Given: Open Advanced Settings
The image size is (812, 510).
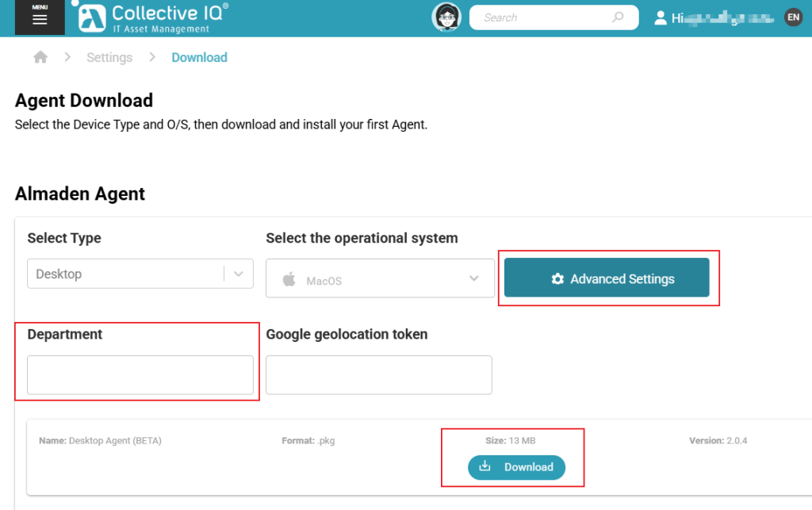Looking at the screenshot, I should pos(607,278).
